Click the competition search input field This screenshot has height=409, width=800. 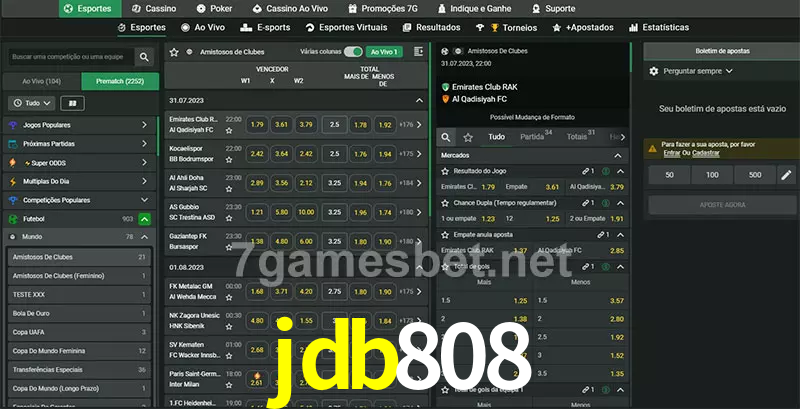(x=70, y=58)
